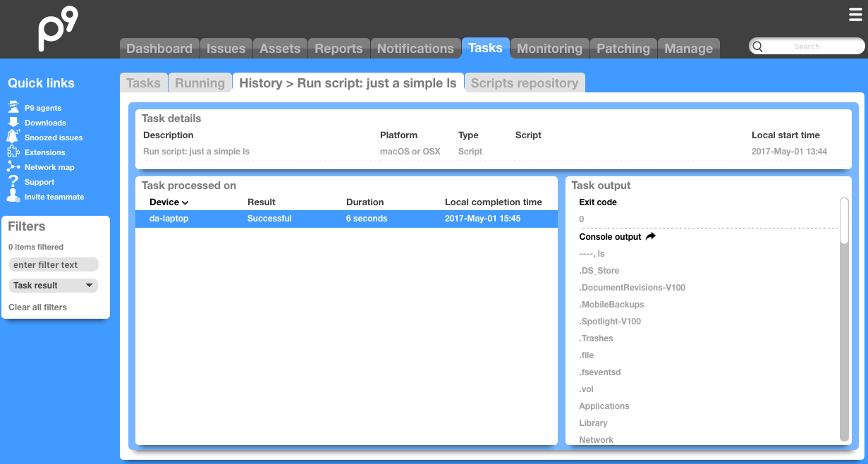Sort by Local completion time header

click(x=494, y=202)
